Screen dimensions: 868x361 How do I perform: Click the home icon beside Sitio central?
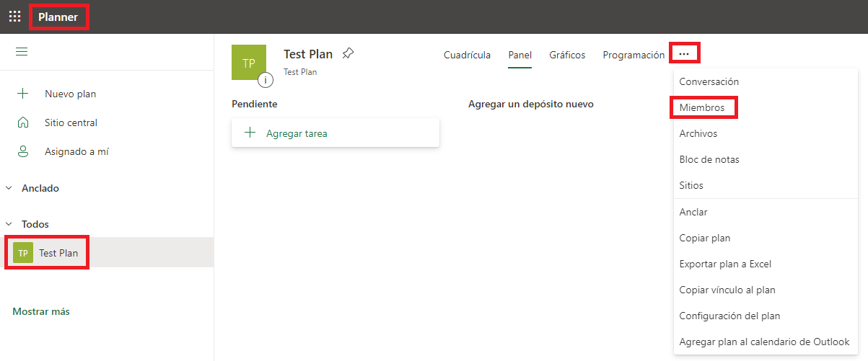pyautogui.click(x=22, y=122)
